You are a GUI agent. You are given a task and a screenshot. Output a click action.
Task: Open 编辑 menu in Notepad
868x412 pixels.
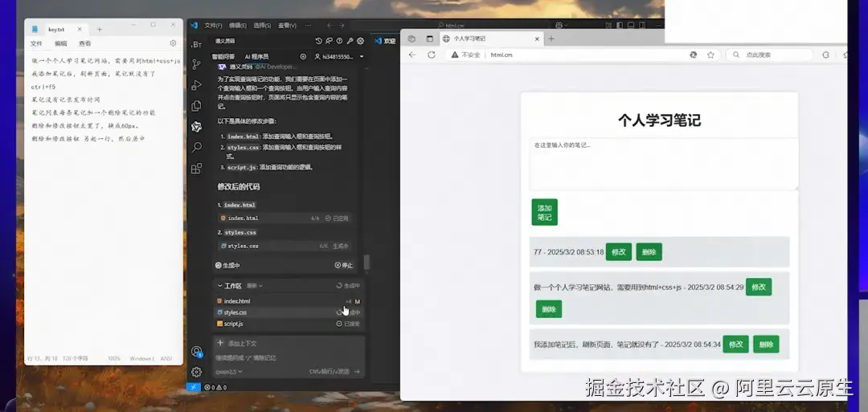pos(60,43)
